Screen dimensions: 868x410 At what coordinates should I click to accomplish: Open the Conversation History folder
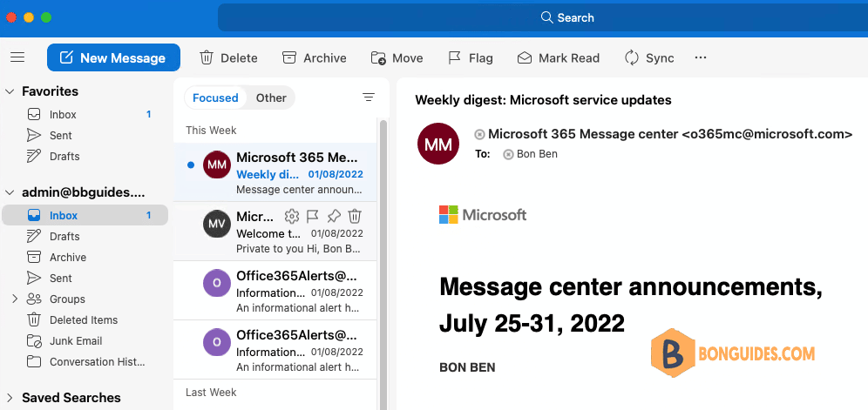85,362
